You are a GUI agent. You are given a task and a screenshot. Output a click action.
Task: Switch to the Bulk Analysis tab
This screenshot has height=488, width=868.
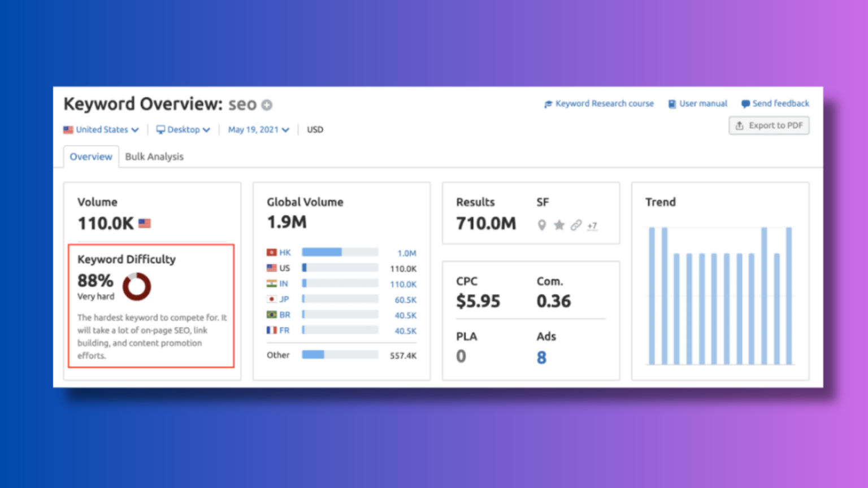pos(154,157)
